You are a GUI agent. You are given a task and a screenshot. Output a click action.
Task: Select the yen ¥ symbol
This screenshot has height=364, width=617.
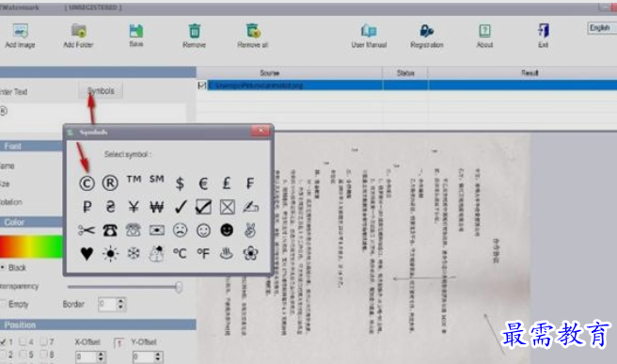point(134,207)
